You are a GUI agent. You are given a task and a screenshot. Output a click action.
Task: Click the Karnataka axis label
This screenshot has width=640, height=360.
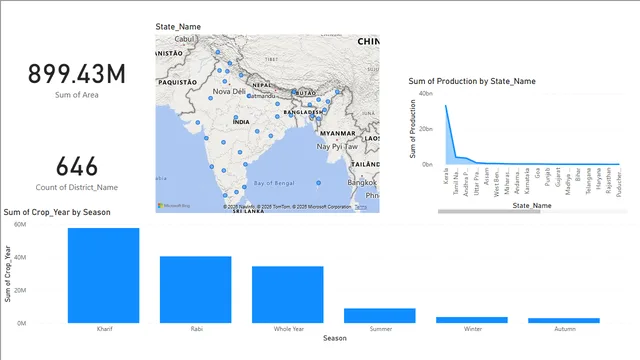[x=527, y=181]
